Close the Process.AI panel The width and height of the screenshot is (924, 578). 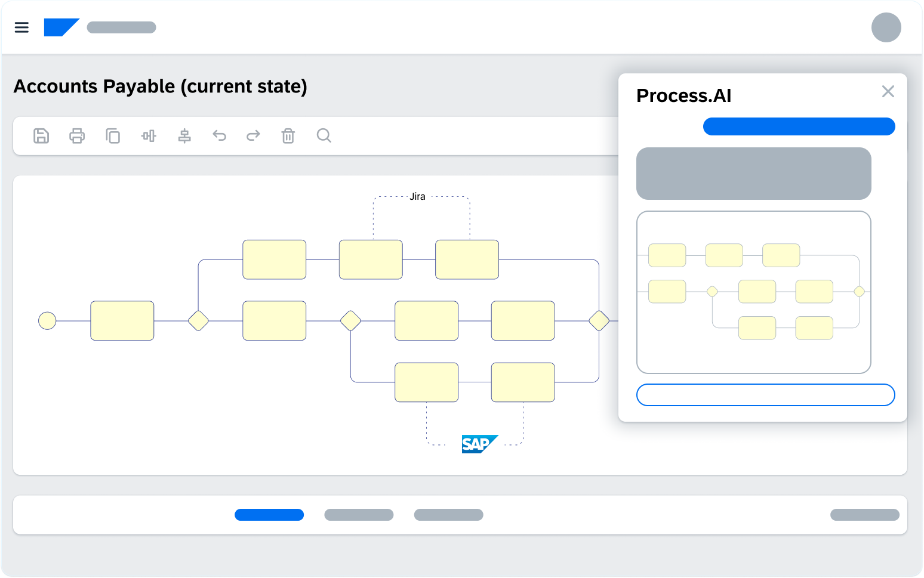(x=888, y=91)
